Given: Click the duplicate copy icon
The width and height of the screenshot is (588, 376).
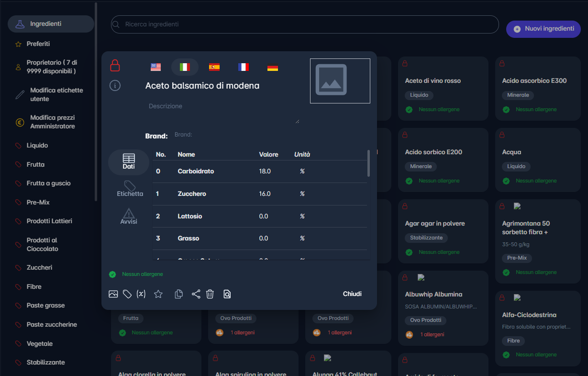Looking at the screenshot, I should (179, 294).
